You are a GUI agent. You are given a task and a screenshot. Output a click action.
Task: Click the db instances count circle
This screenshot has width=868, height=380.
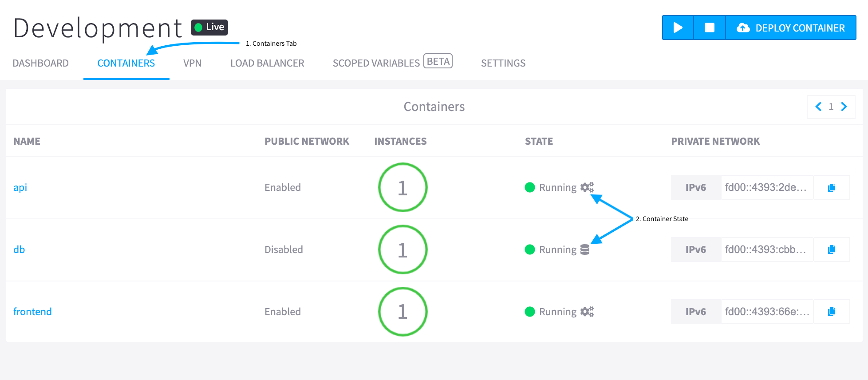402,249
